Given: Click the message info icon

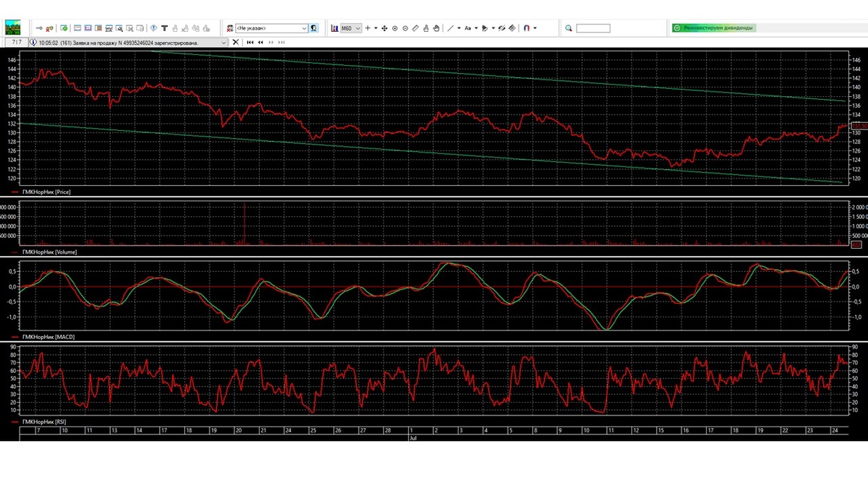Looking at the screenshot, I should click(x=33, y=42).
